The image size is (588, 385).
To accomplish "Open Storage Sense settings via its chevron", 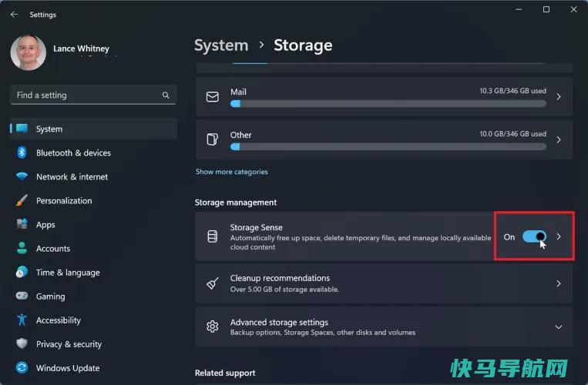I will [559, 236].
